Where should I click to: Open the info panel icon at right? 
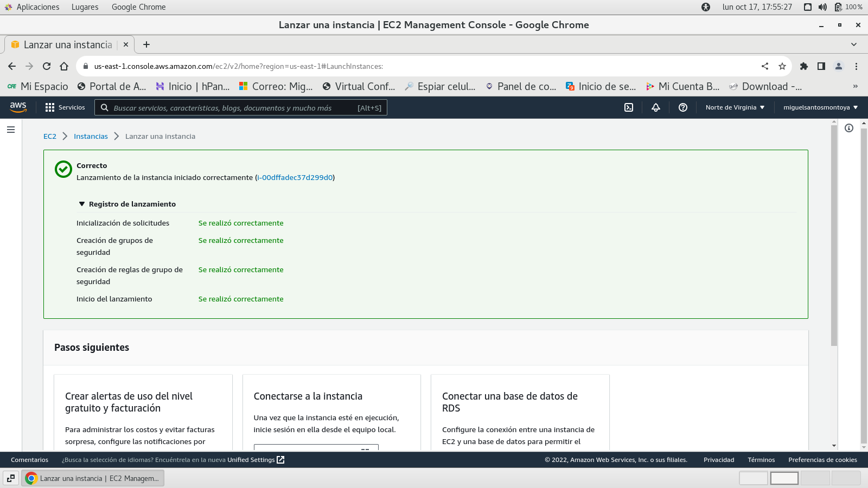849,128
